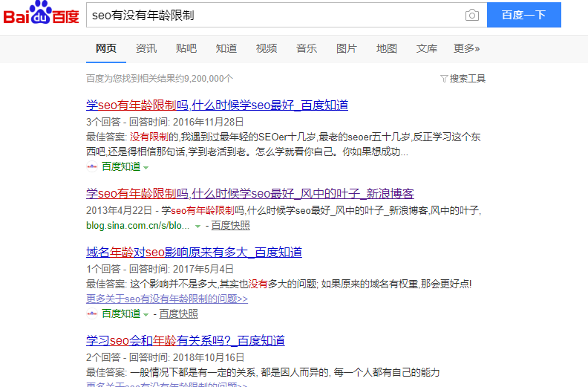Click 3个回答 - 回答时间: 2016年11月28日 text
Screen dimensions: 588x387
tap(165, 122)
